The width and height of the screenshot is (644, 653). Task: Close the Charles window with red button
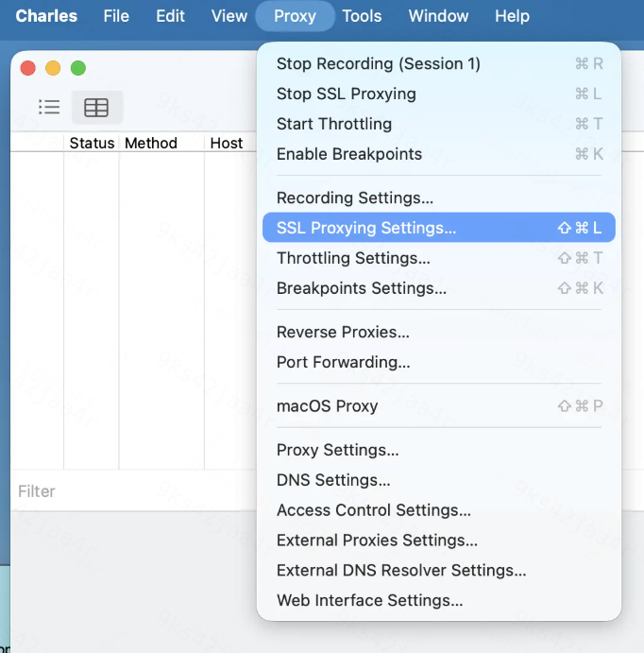pos(28,68)
